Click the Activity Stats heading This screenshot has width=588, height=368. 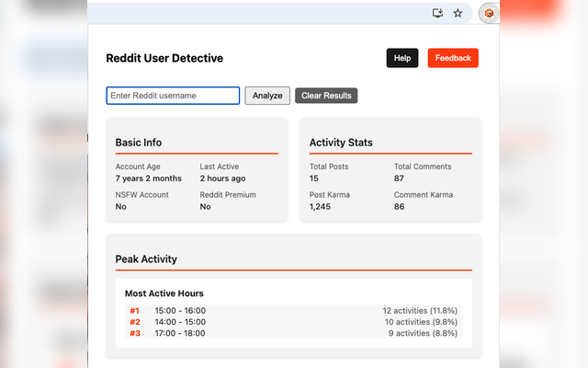[x=341, y=143]
